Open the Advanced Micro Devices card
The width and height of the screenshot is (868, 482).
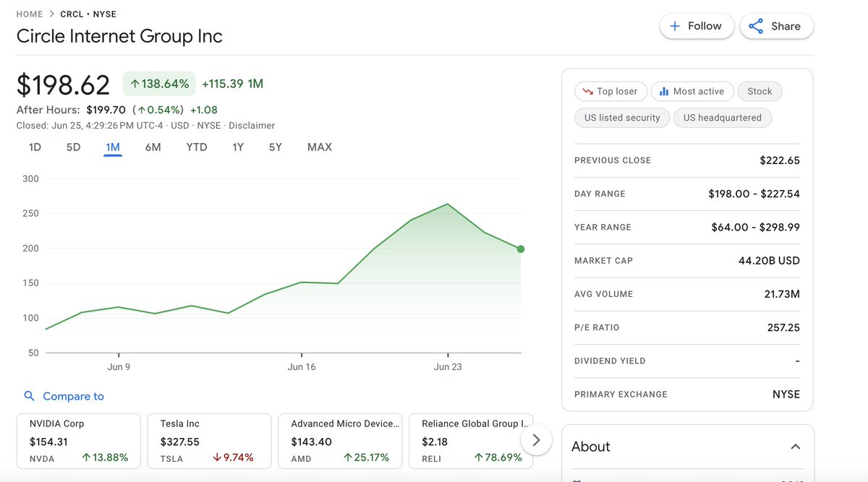coord(340,440)
